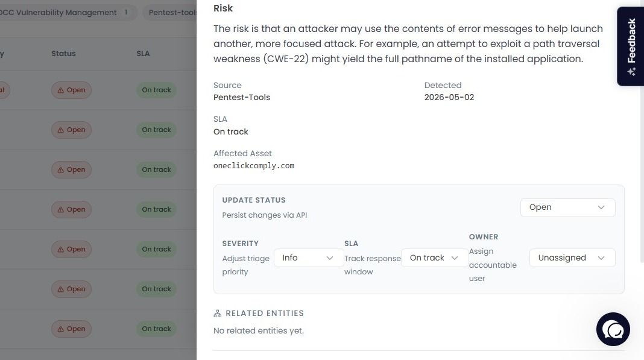Click the warning icon in first Open badge

[61, 90]
